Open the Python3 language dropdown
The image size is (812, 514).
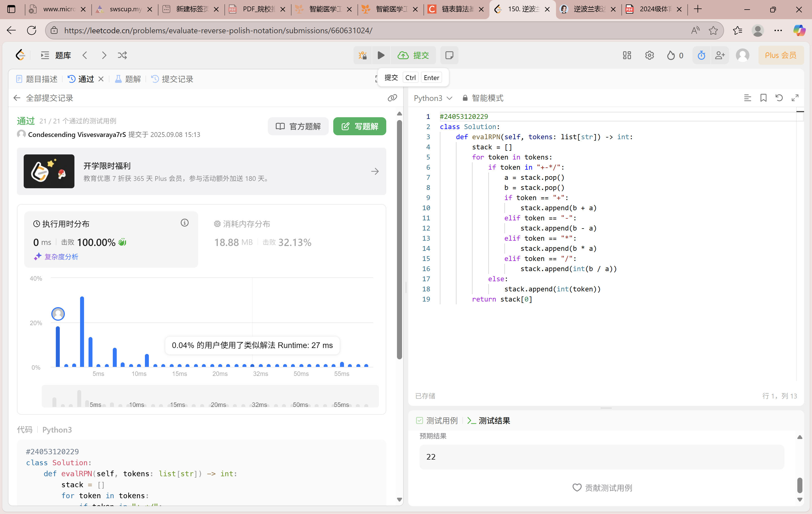pyautogui.click(x=433, y=98)
